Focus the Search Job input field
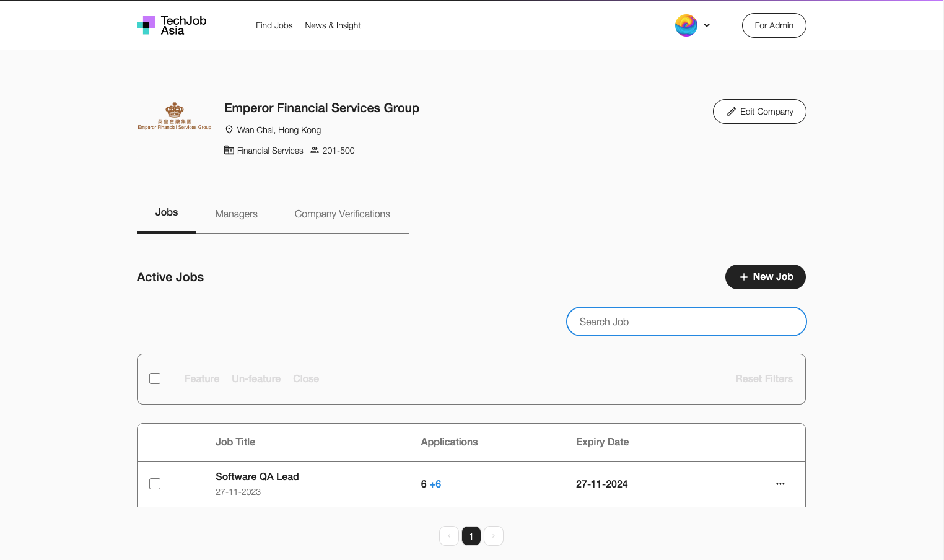This screenshot has width=944, height=560. (686, 322)
